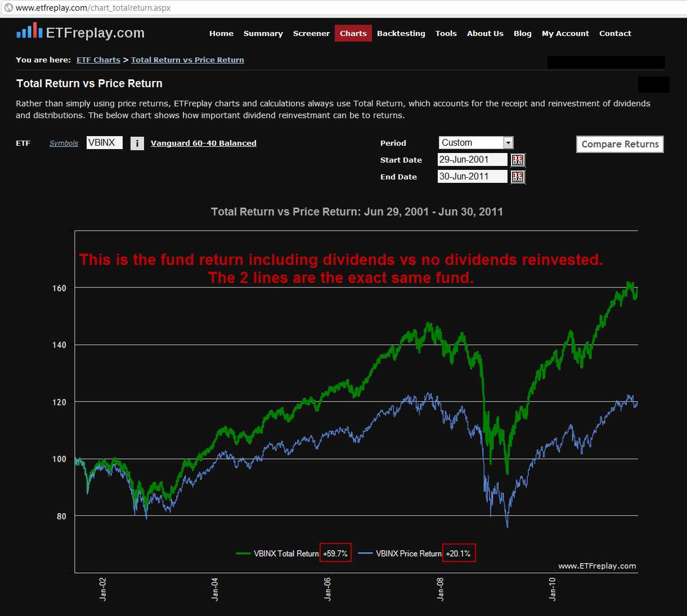Click the End Date field 30-Jun-2011
The width and height of the screenshot is (687, 616).
coord(473,177)
